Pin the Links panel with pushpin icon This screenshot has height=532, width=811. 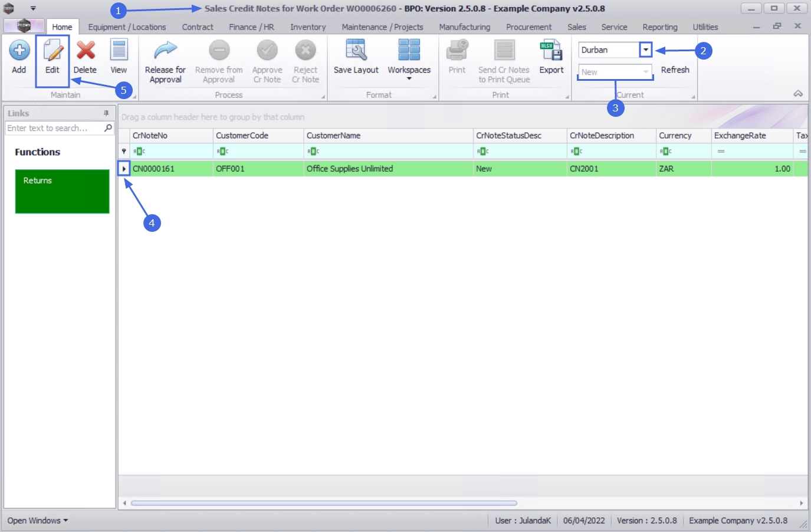click(x=106, y=113)
